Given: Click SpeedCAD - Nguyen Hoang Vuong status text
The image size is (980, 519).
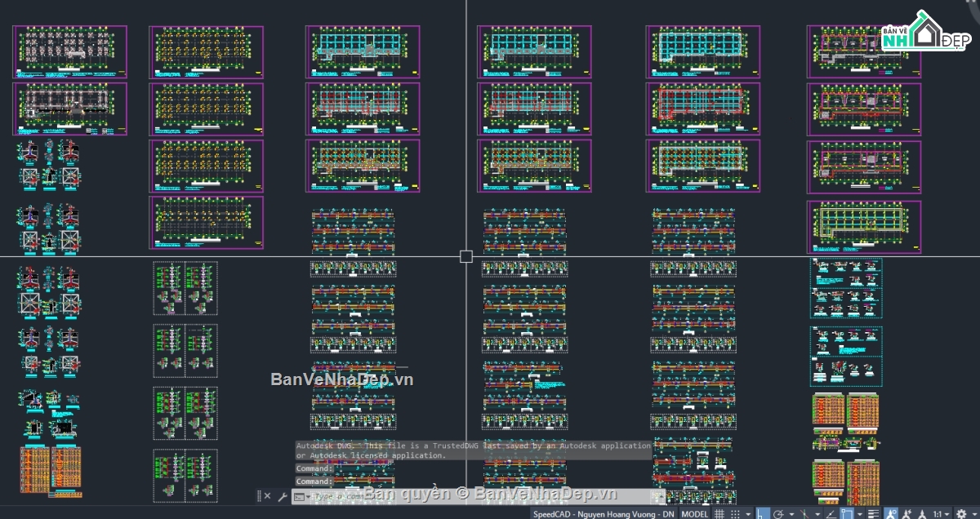Looking at the screenshot, I should 604,514.
